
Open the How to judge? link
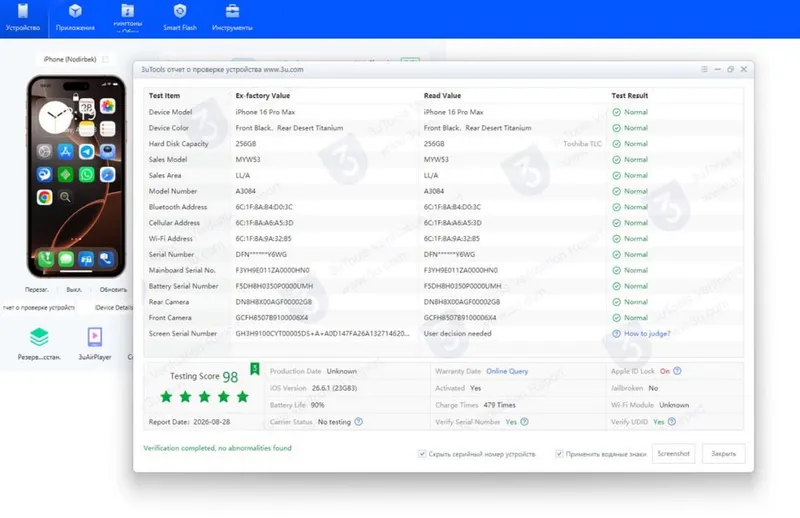point(647,333)
